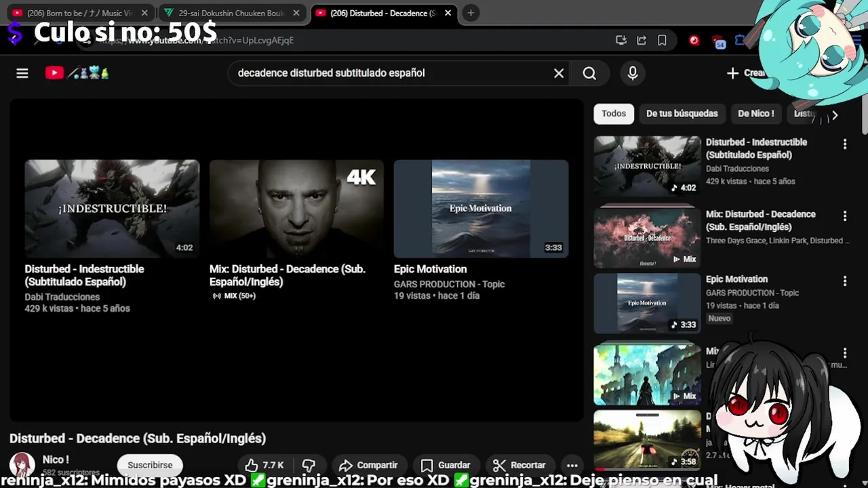Viewport: 868px width, 488px height.
Task: Play the 4K Mix Decadence end-screen thumbnail
Action: point(296,209)
